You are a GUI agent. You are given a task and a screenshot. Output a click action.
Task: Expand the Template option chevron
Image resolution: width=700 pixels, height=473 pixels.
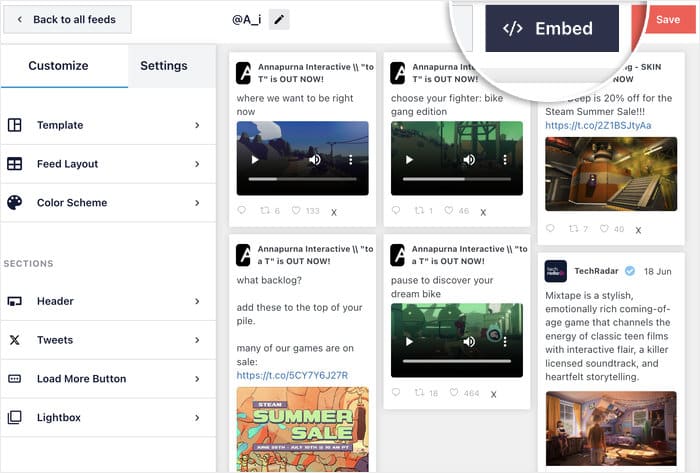click(197, 125)
